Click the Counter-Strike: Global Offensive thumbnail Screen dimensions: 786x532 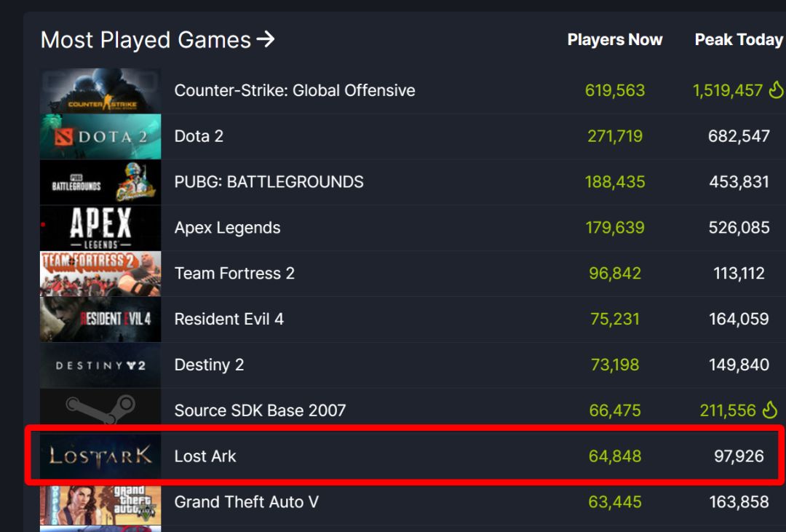click(x=100, y=91)
